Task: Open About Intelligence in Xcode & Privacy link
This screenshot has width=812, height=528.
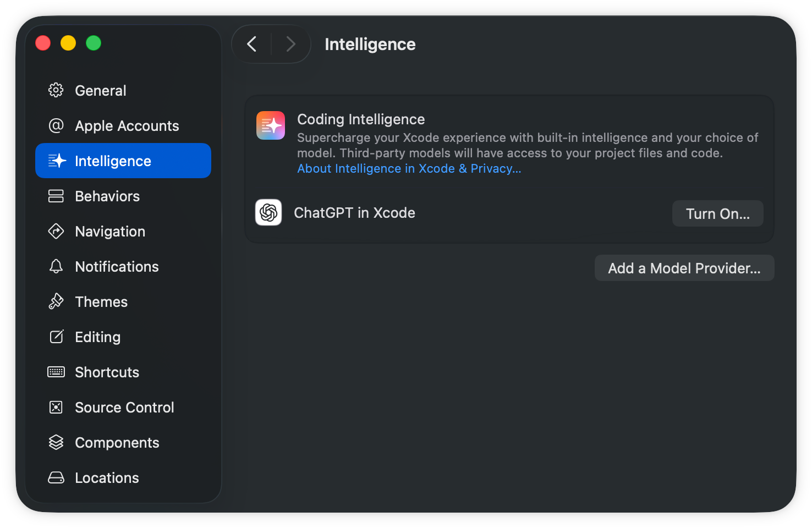Action: [409, 168]
